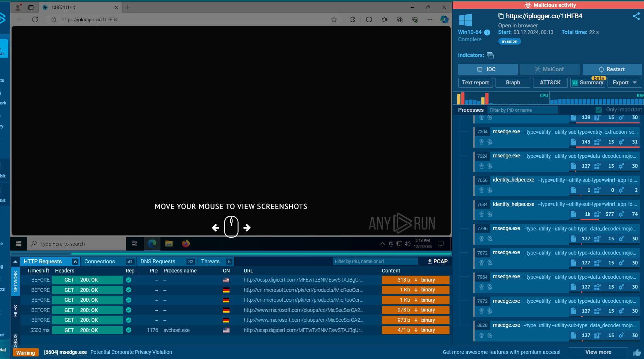The image size is (644, 359).
Task: Open the Export dropdown menu
Action: pos(624,83)
